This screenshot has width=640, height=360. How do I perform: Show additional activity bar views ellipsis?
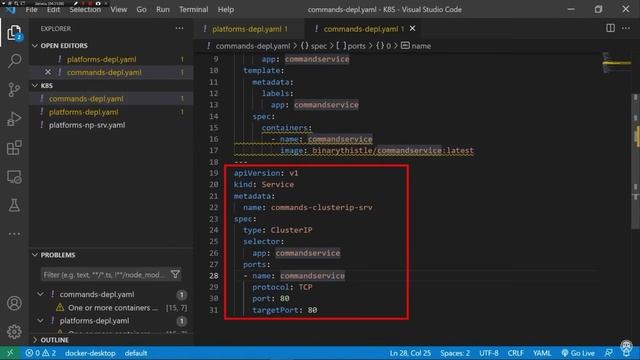(14, 234)
